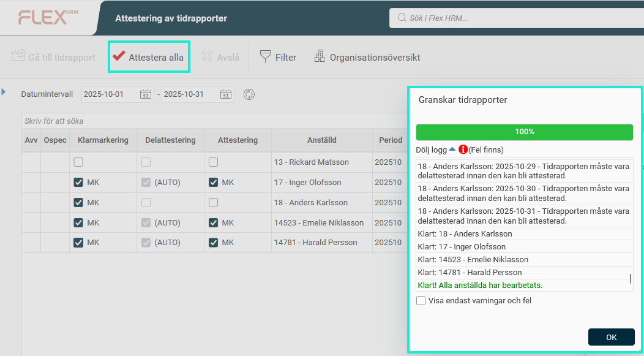Open calendar picker for end date
This screenshot has width=644, height=356.
point(226,94)
